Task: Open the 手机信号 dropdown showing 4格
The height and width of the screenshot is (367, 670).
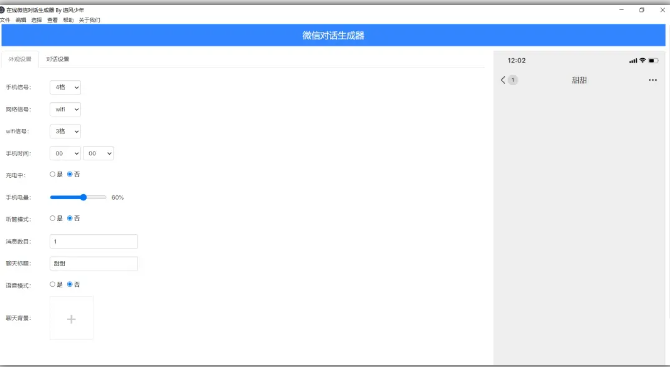Action: pyautogui.click(x=65, y=87)
